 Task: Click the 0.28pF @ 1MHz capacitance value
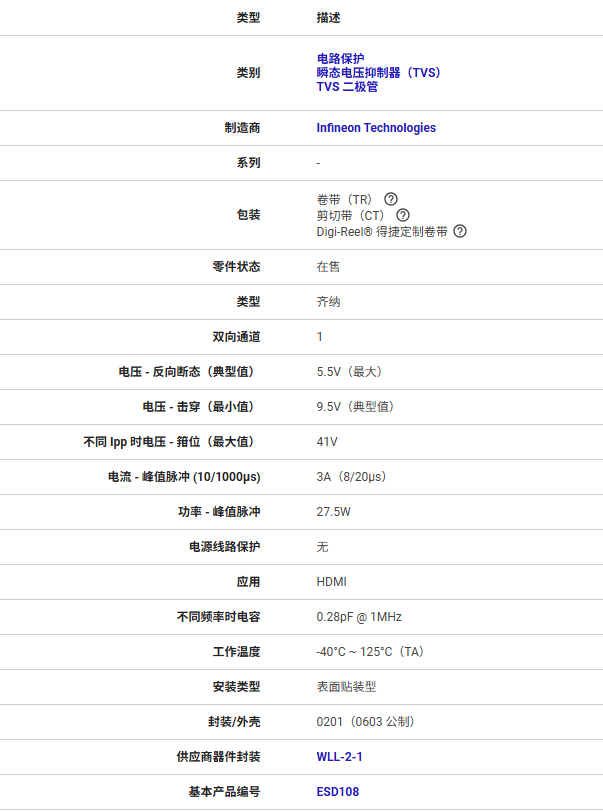coord(359,617)
